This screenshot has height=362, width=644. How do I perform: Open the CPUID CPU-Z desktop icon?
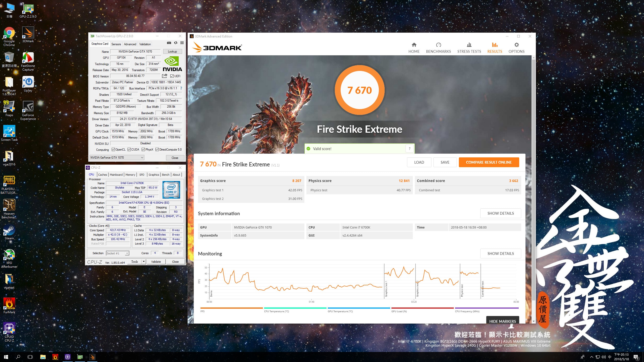(9, 332)
